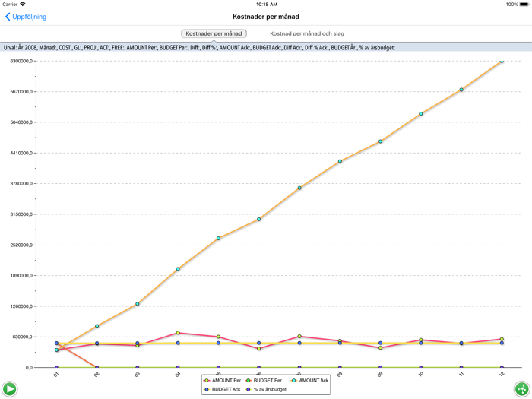This screenshot has height=399, width=532.
Task: Tap the Kostnader per månad page title
Action: coord(266,17)
